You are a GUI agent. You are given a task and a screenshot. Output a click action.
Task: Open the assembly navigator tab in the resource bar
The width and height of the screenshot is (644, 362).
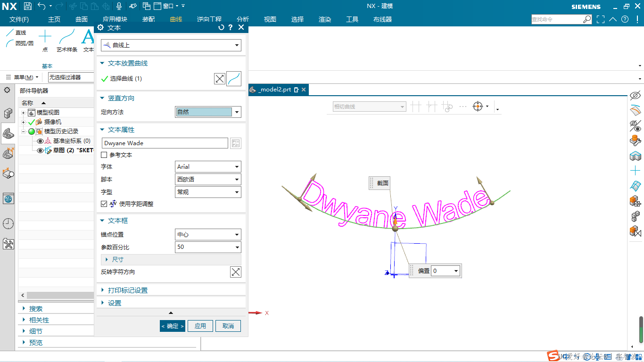click(8, 113)
